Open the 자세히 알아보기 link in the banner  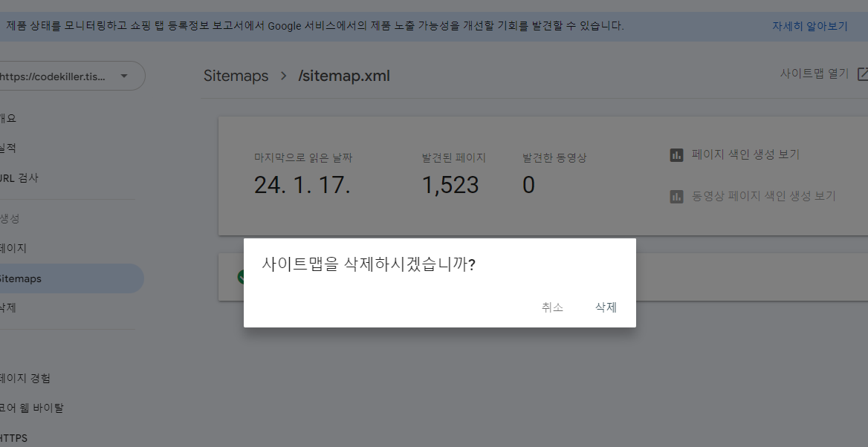coord(809,25)
